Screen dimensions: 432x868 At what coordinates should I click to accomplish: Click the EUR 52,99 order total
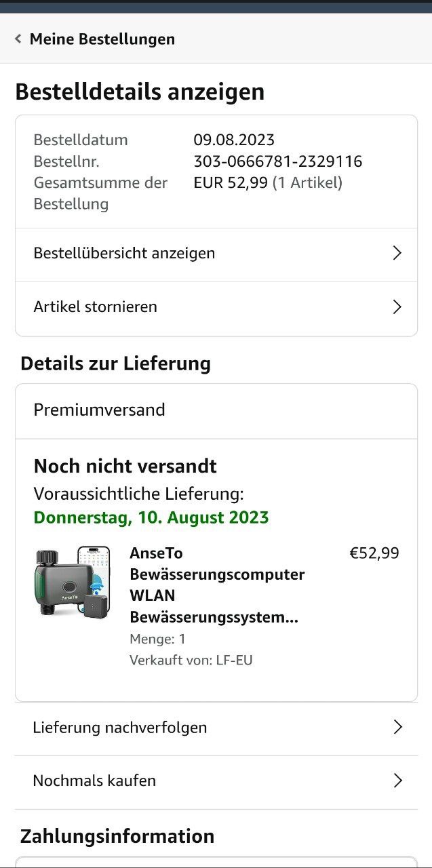point(231,183)
